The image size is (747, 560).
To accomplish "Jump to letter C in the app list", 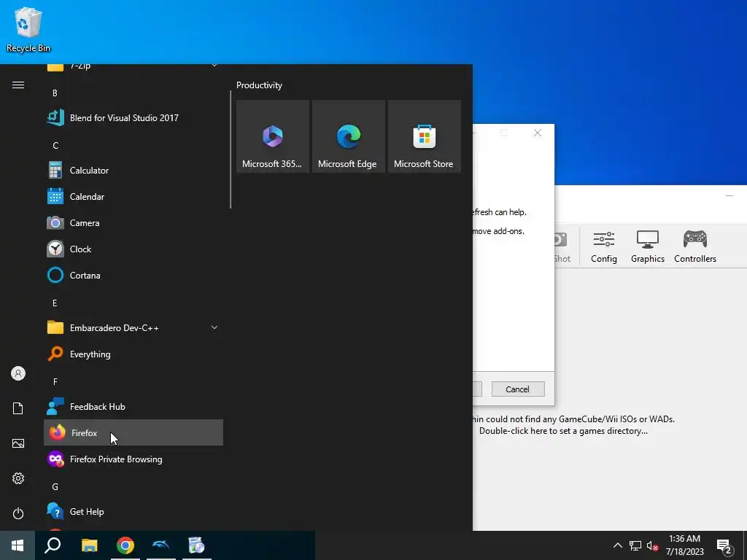I will [55, 145].
